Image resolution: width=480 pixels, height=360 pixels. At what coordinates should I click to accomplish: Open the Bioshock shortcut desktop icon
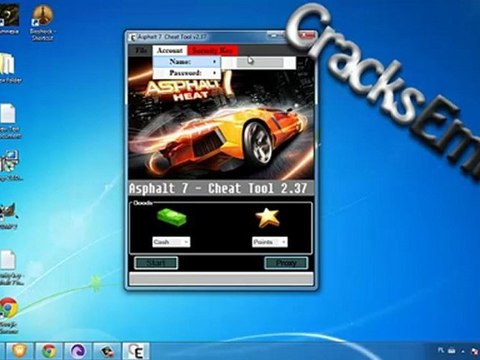42,22
